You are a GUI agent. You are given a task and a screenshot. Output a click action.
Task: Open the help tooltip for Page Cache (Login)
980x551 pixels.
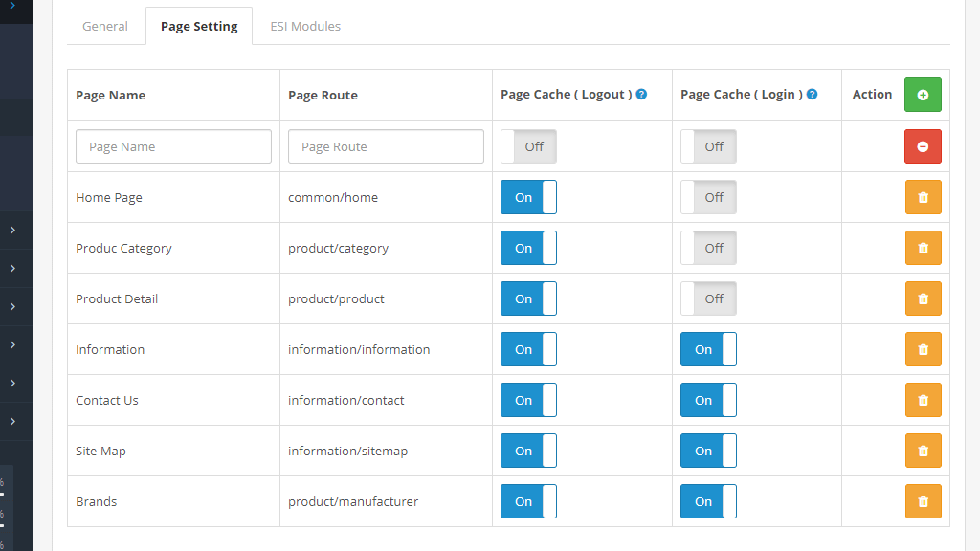812,94
